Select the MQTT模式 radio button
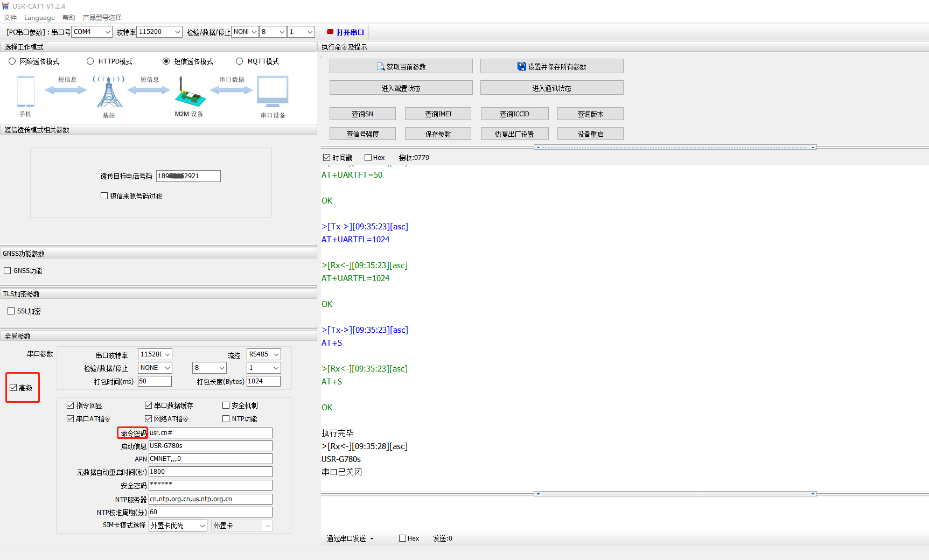The image size is (929, 560). point(240,61)
